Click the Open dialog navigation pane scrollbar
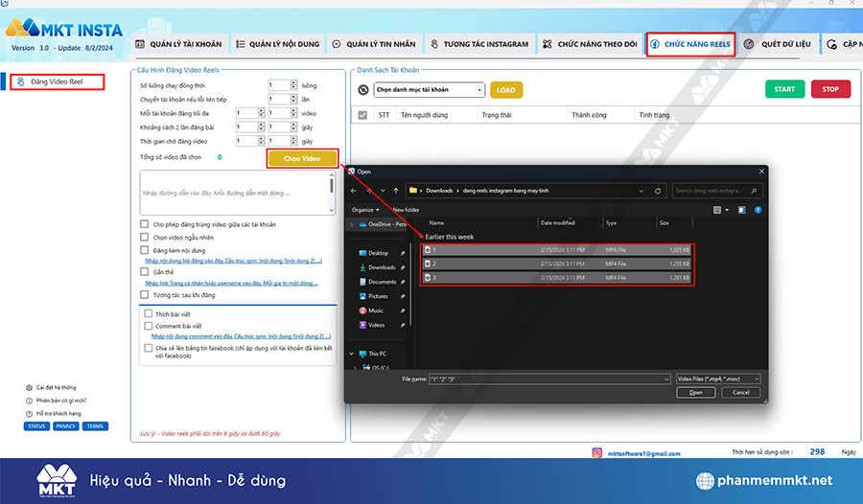Screen dimensions: 863x504 (x=410, y=285)
